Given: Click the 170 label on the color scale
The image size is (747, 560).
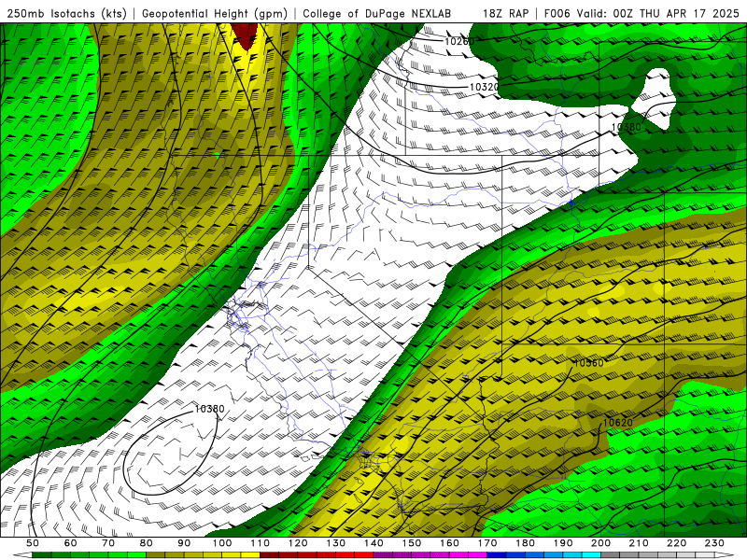Looking at the screenshot, I should [486, 543].
